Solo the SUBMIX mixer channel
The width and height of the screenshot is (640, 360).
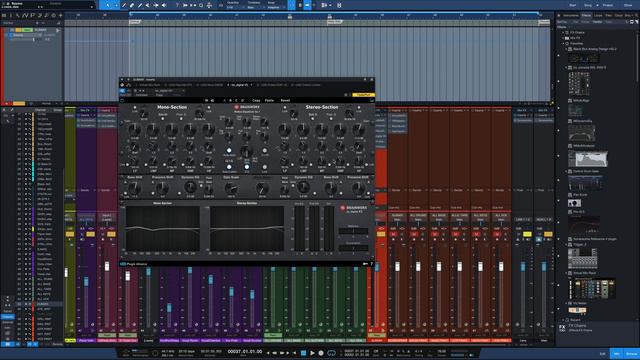(402, 234)
